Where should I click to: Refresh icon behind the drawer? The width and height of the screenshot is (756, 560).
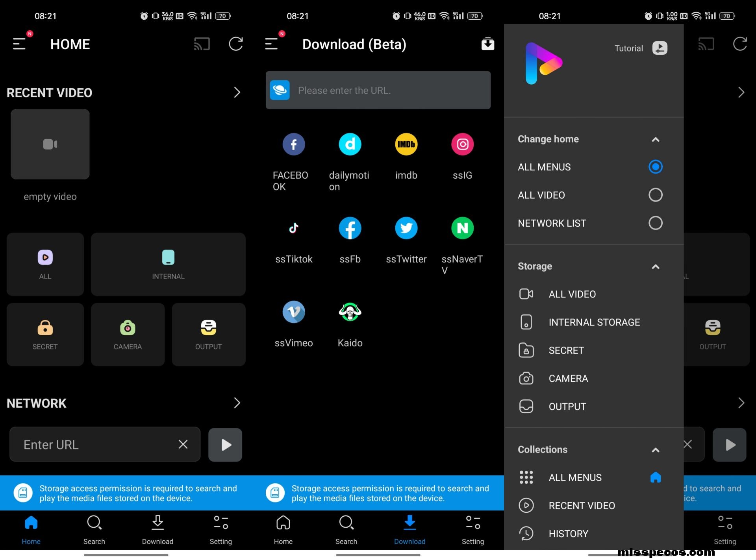740,44
